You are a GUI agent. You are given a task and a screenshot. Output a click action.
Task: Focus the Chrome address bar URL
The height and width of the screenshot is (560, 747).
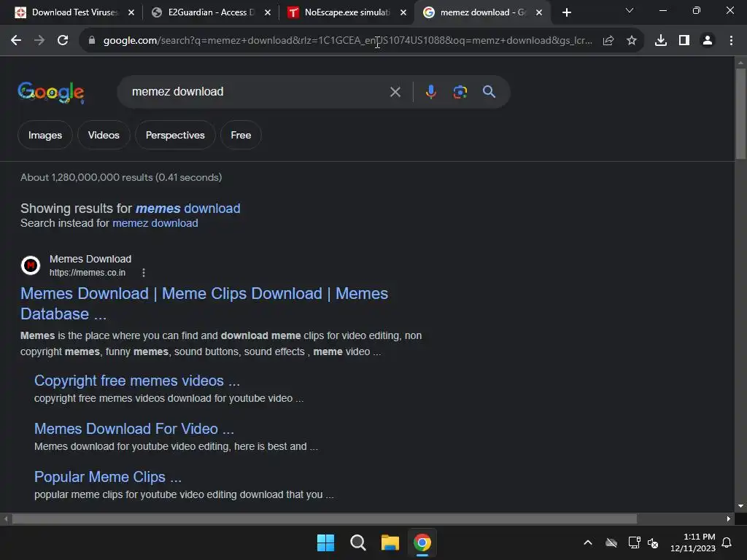coord(348,41)
